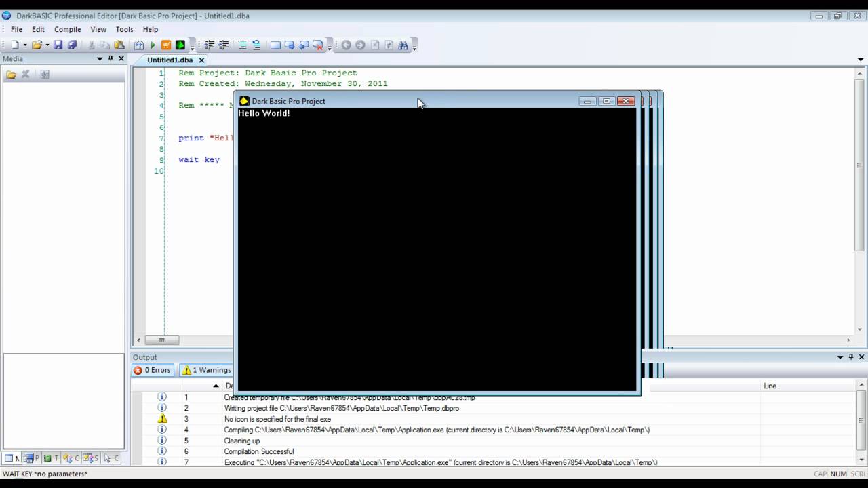The image size is (868, 488).
Task: Paste with the clipboard toolbar icon
Action: tap(119, 45)
